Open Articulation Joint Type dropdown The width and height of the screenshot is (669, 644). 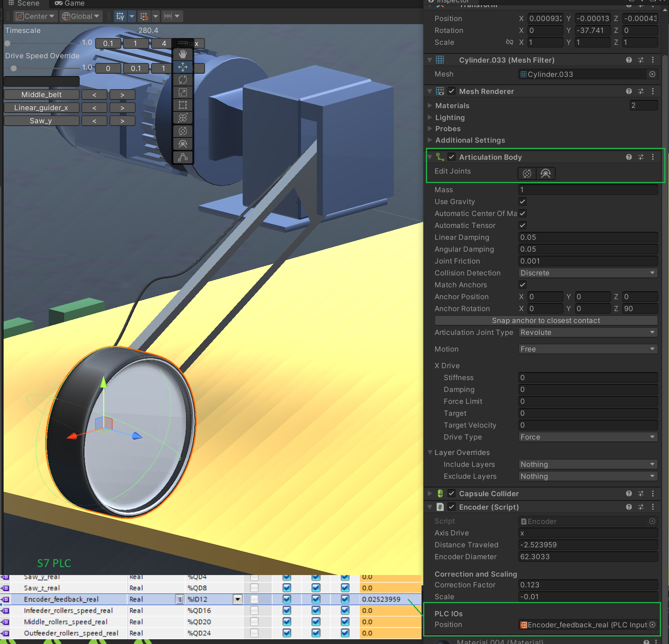pos(588,333)
